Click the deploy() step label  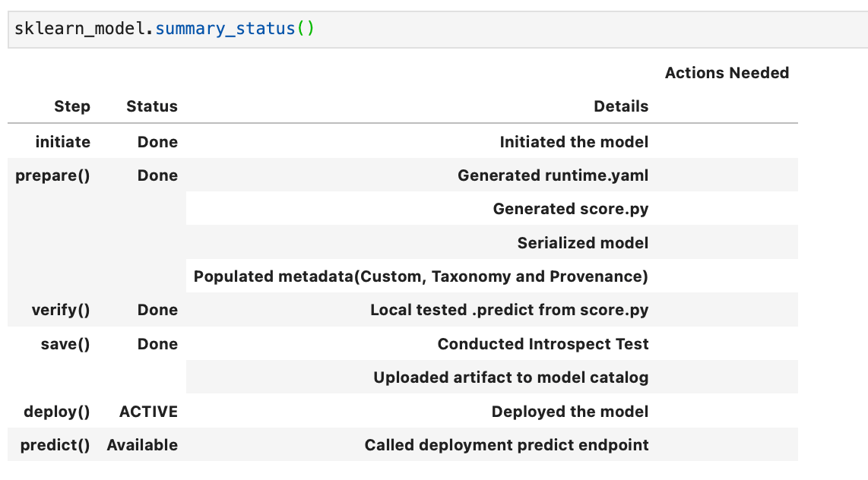57,412
